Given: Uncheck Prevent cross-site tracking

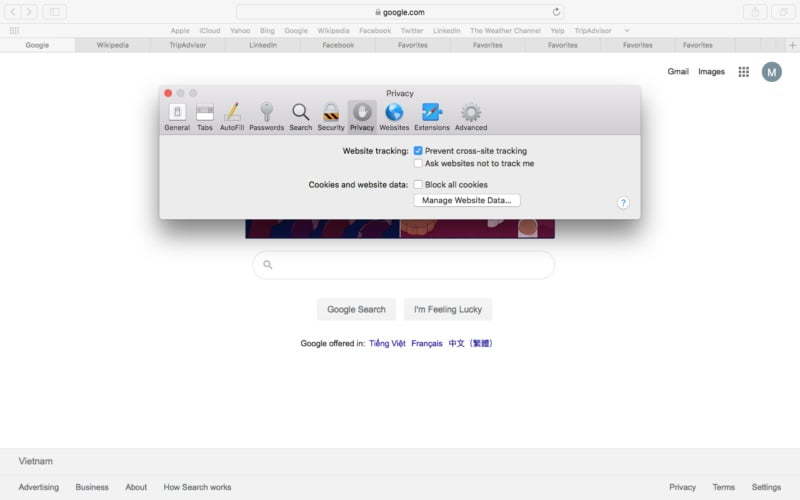Looking at the screenshot, I should (x=418, y=151).
